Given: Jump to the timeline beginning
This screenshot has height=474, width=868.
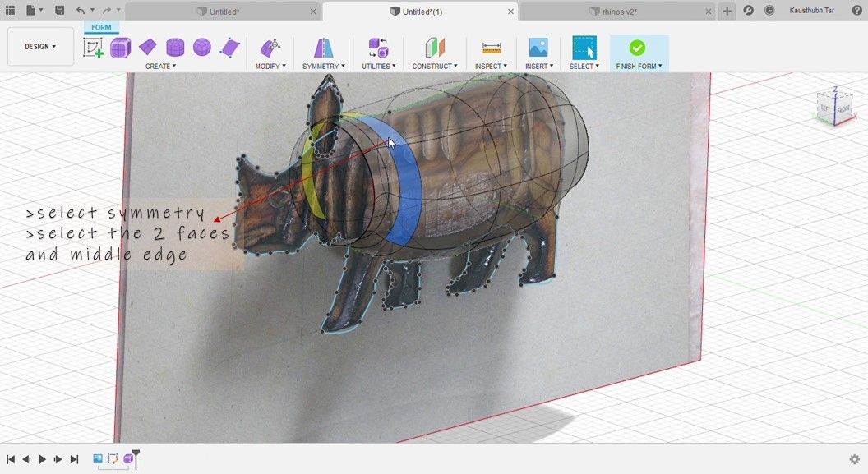Looking at the screenshot, I should pos(11,459).
